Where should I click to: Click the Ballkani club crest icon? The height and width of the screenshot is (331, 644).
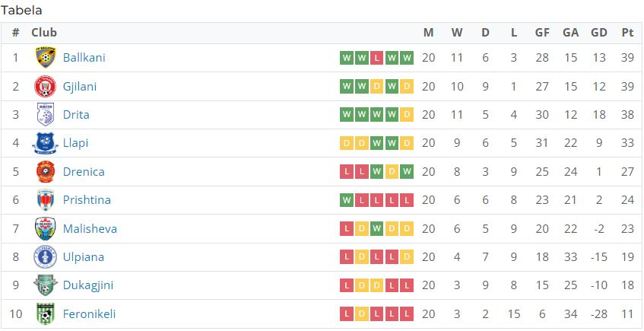pos(45,58)
